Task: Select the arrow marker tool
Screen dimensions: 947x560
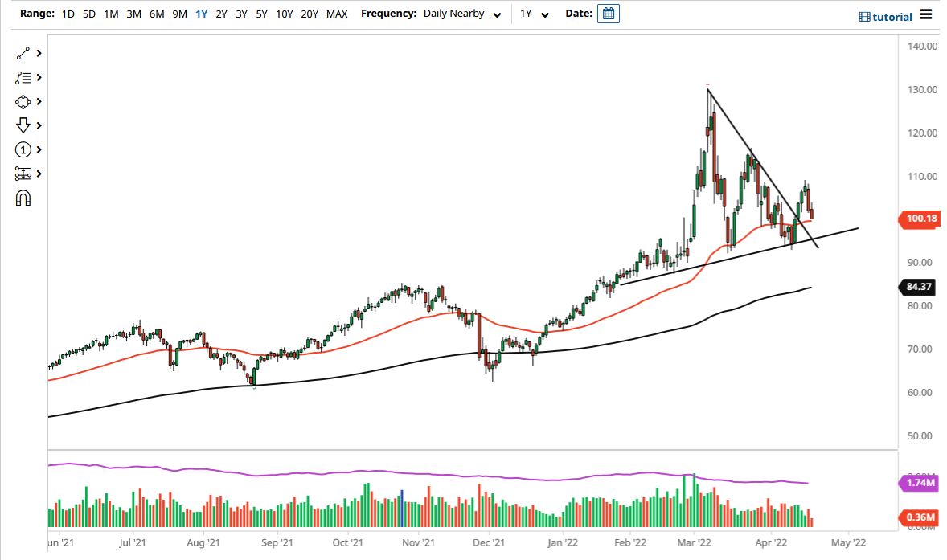Action: [23, 125]
